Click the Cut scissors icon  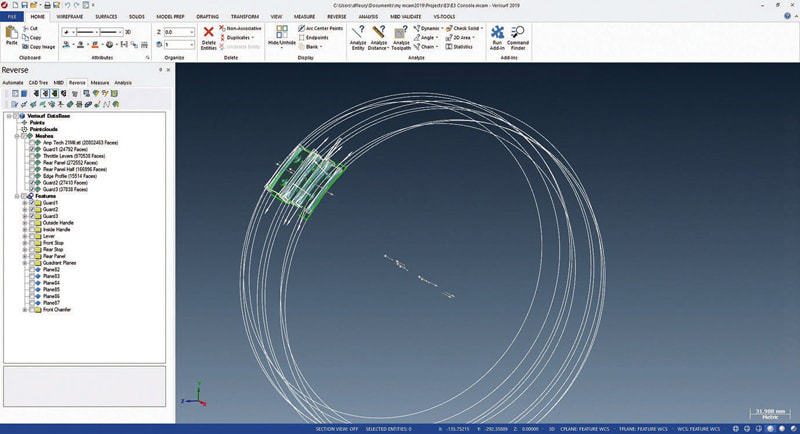click(25, 29)
